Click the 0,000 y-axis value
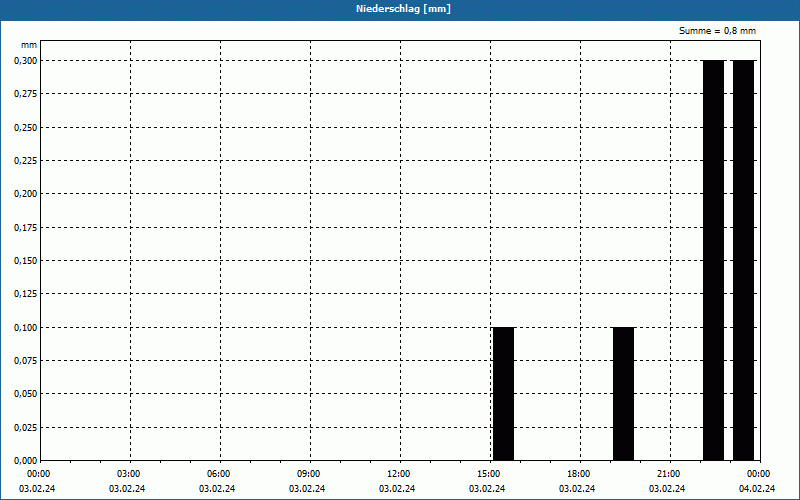The height and width of the screenshot is (500, 800). tap(26, 461)
